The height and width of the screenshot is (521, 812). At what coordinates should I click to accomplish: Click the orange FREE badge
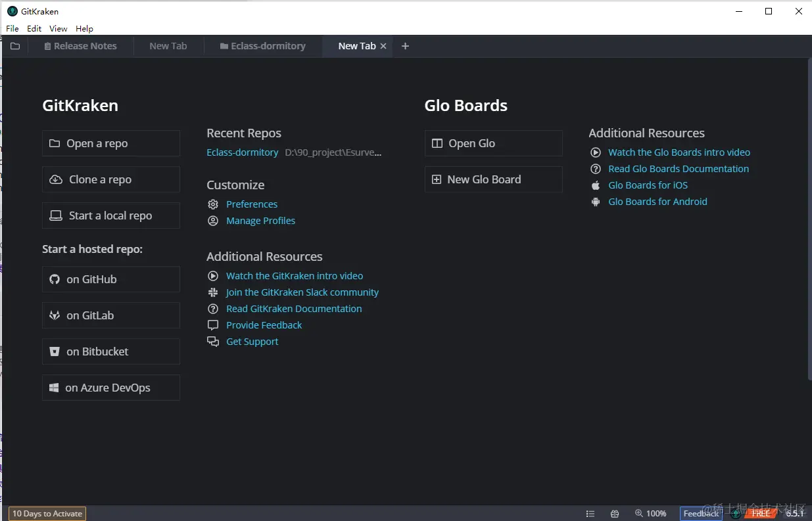click(761, 514)
